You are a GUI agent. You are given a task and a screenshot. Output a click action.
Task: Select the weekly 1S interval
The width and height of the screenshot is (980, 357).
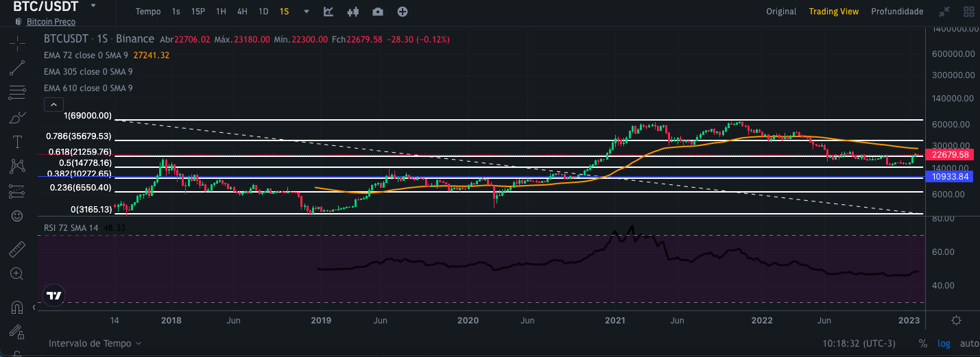[x=284, y=12]
